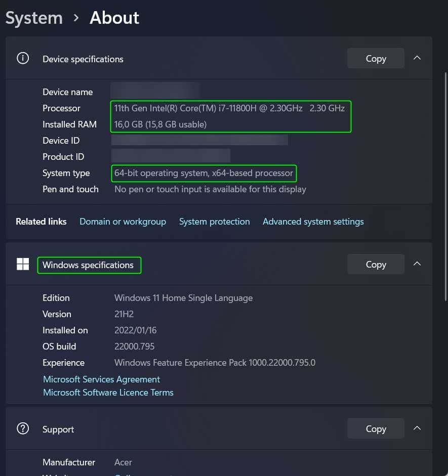448x476 pixels.
Task: Collapse the Windows specifications section
Action: [417, 264]
